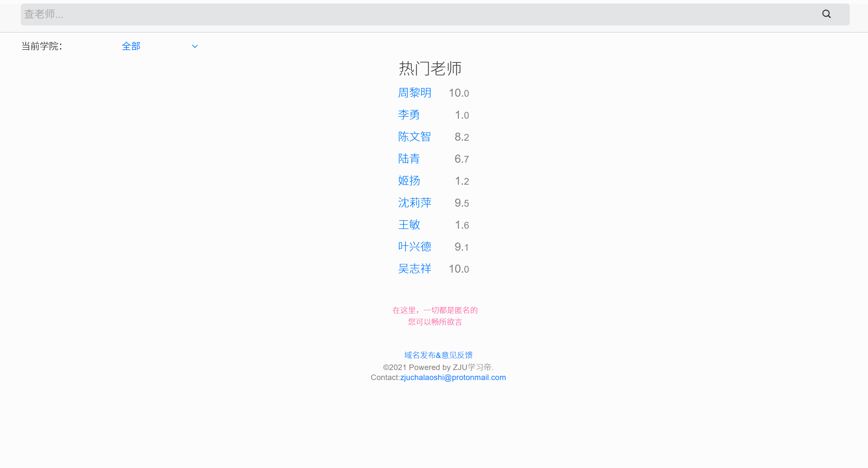Select teacher 王敏 from list
The image size is (868, 468).
[x=408, y=224]
